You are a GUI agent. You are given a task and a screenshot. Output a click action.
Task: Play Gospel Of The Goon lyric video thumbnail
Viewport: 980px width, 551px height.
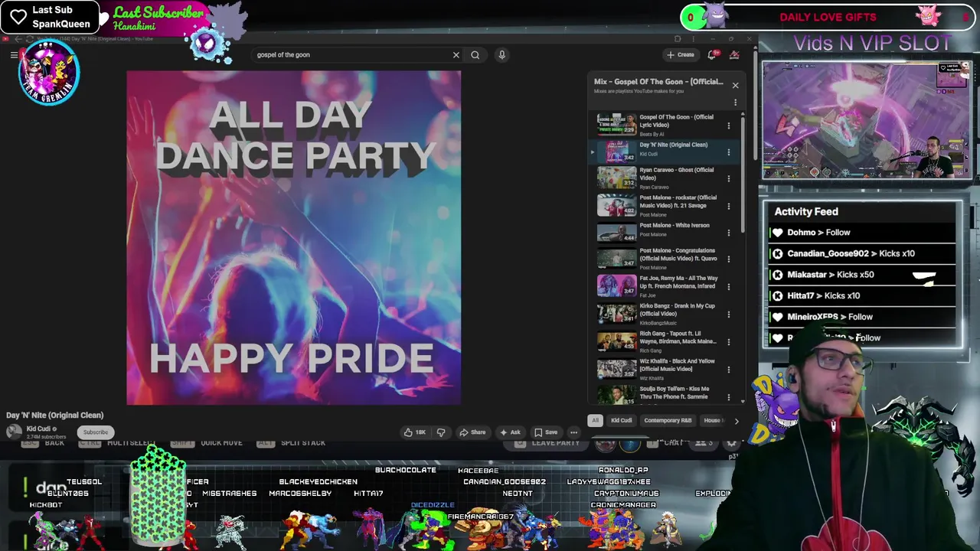[x=616, y=125]
